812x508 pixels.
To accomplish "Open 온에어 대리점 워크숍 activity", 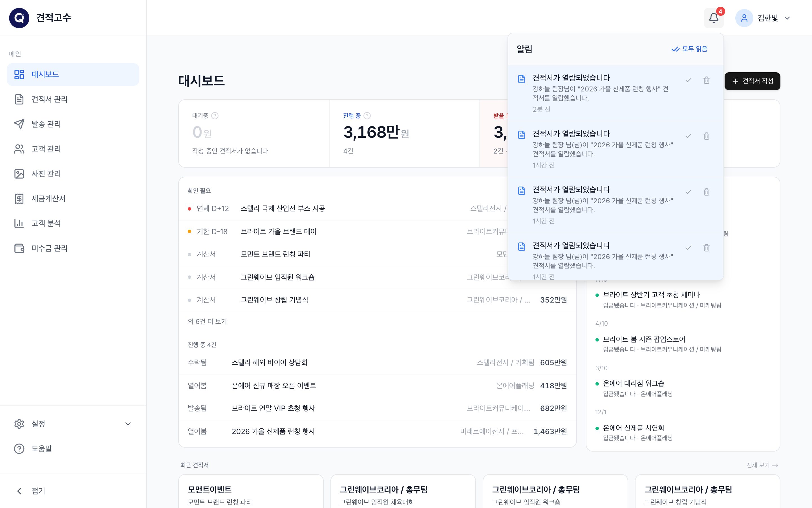I will click(x=683, y=388).
